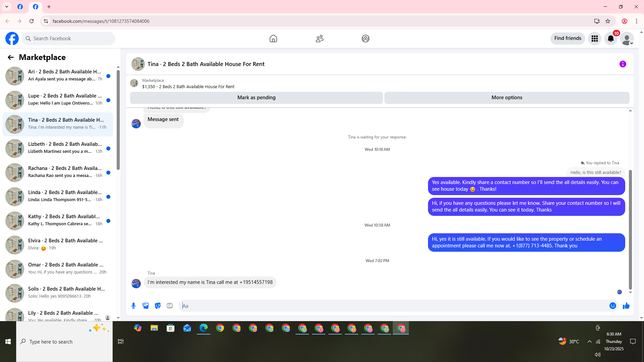Click Find friends button
Viewport: 644px width, 362px height.
[568, 39]
